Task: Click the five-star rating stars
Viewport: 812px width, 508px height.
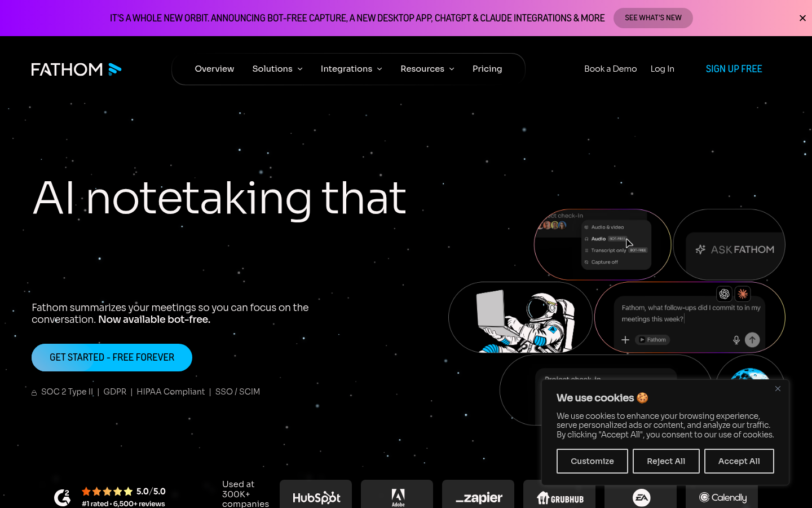Action: [107, 492]
